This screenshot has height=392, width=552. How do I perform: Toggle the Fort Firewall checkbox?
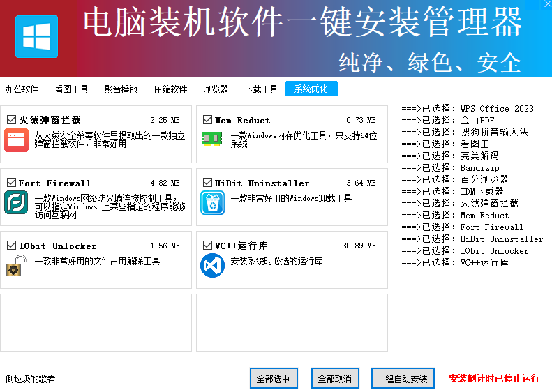pos(11,183)
